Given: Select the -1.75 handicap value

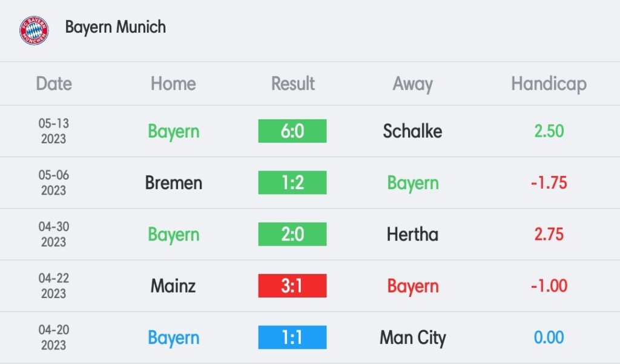Looking at the screenshot, I should pyautogui.click(x=549, y=183).
